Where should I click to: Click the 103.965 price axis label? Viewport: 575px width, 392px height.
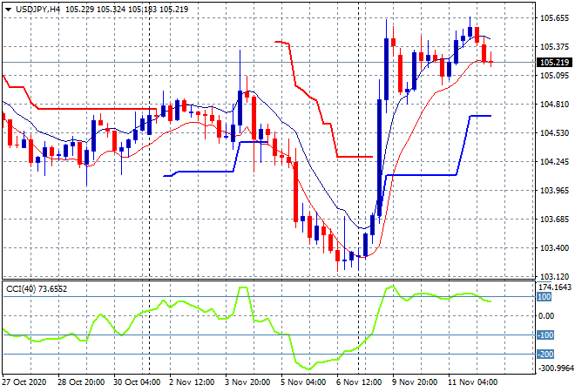pyautogui.click(x=554, y=190)
